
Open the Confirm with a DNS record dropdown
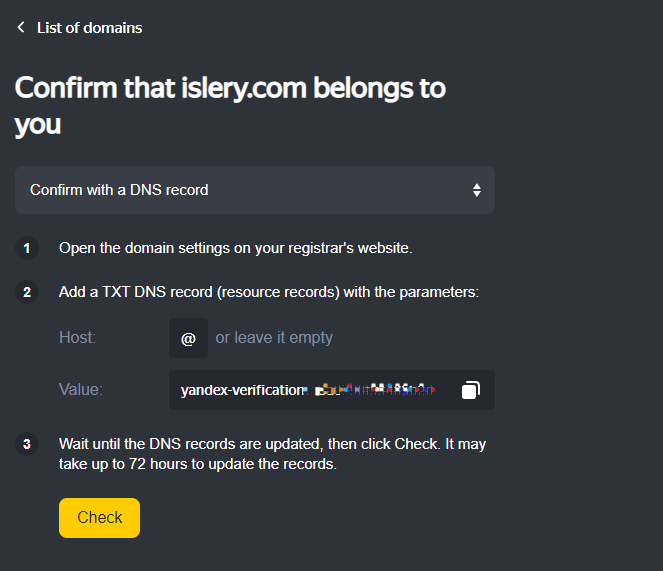pyautogui.click(x=254, y=189)
